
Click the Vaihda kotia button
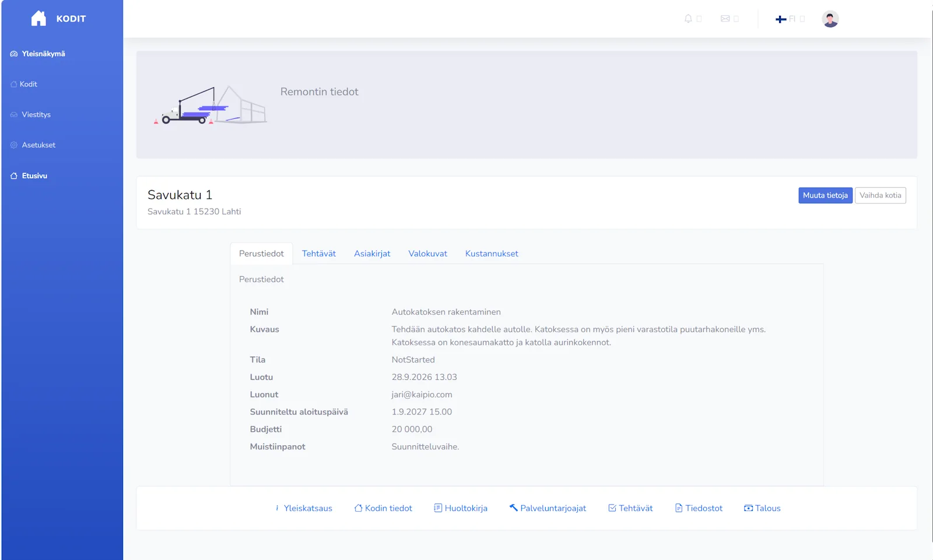click(x=880, y=195)
